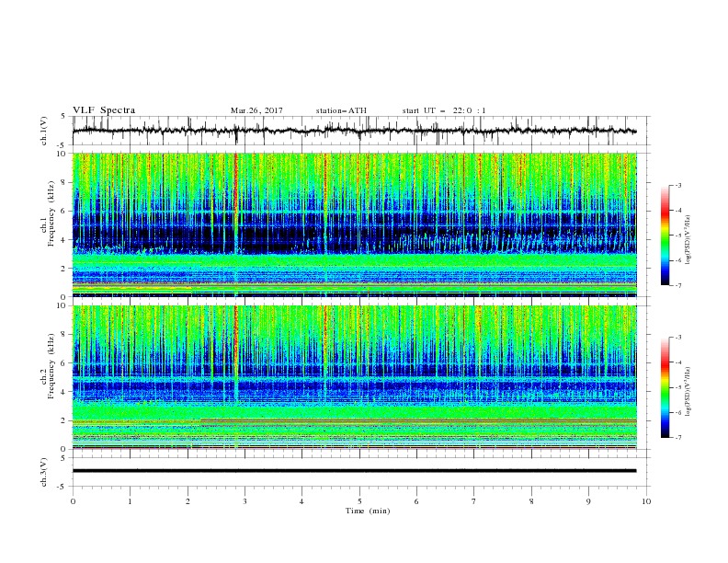
Task: Select the ch.2 "Frequency (kHz)" axis label
Action: click(x=51, y=366)
